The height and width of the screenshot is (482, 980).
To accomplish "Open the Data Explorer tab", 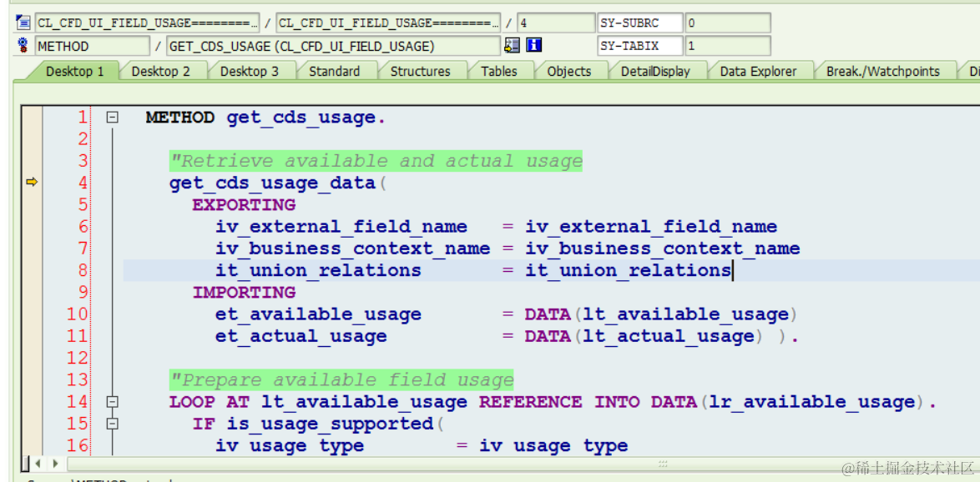I will [758, 71].
